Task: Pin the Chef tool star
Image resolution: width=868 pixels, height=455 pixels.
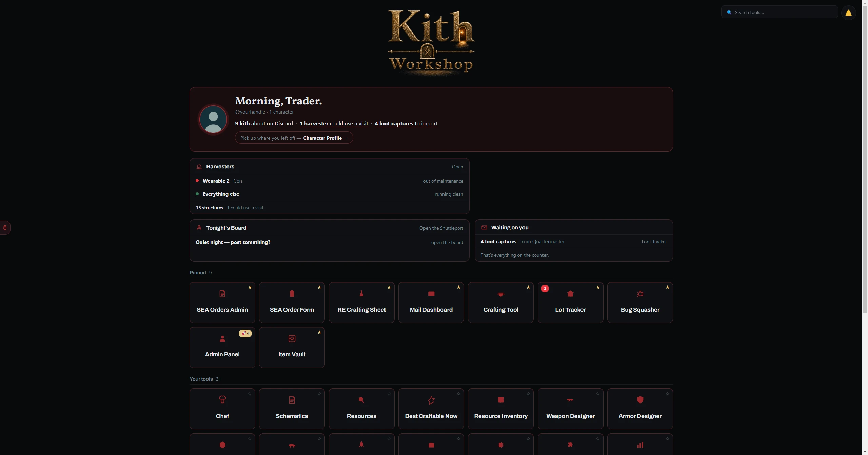Action: pos(250,394)
